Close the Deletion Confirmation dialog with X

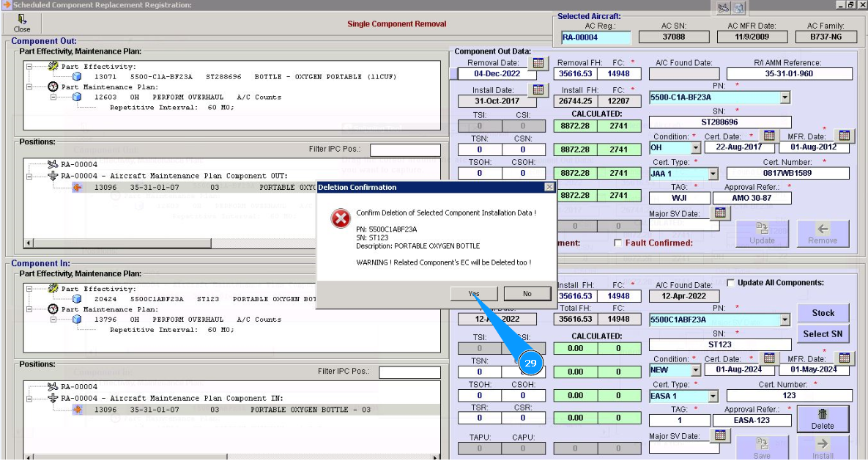tap(549, 188)
